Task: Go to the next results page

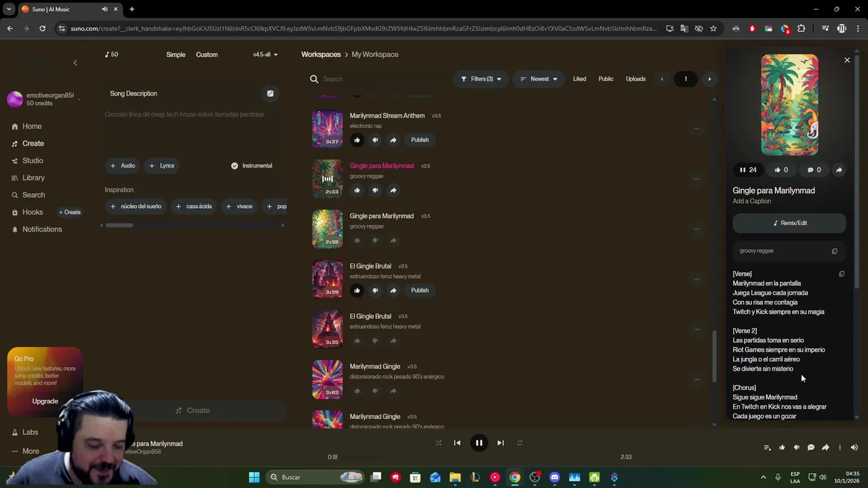Action: point(709,79)
